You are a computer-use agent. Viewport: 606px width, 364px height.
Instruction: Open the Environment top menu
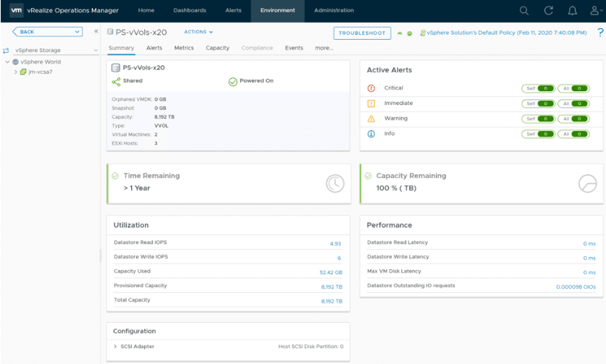[277, 10]
